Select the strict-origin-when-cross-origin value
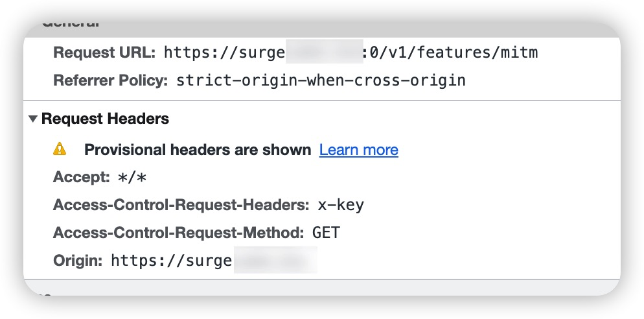 click(x=321, y=80)
